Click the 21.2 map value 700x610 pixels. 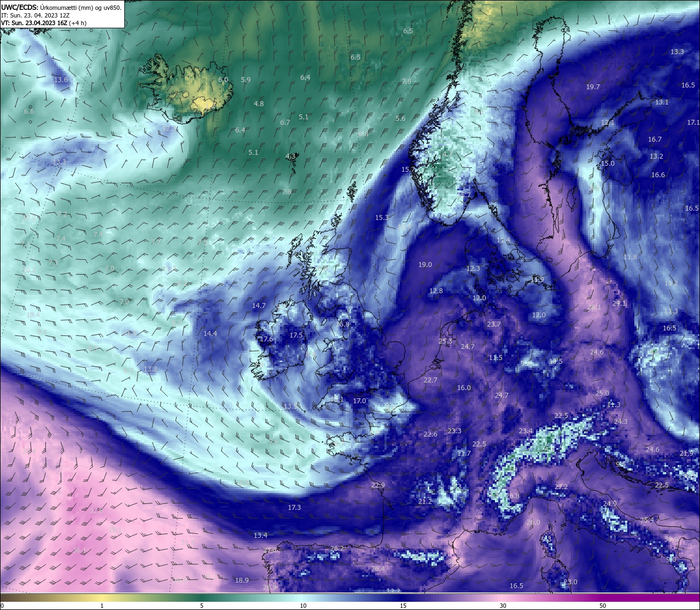[425, 502]
